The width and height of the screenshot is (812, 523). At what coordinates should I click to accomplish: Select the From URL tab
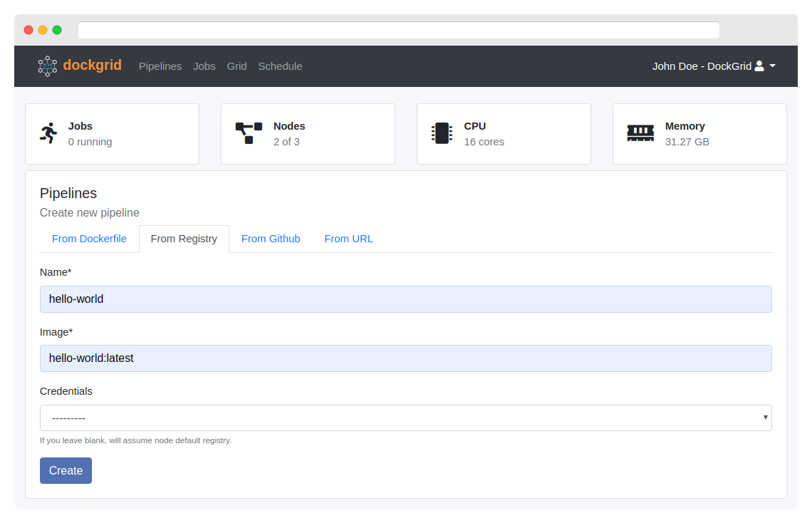(x=348, y=239)
